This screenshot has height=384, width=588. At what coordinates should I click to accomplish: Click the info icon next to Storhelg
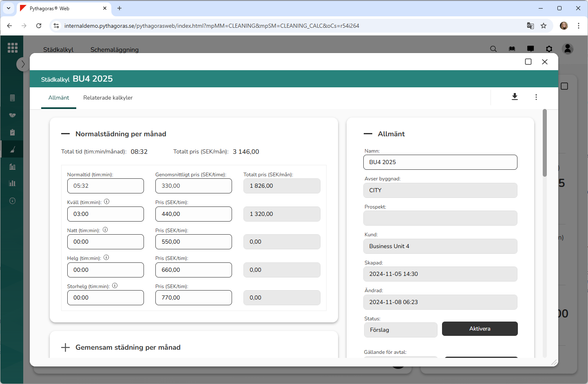[115, 286]
